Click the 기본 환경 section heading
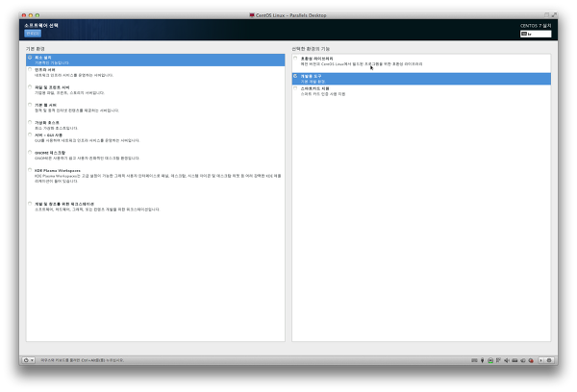Viewport: 577px width, 392px height. [x=36, y=49]
